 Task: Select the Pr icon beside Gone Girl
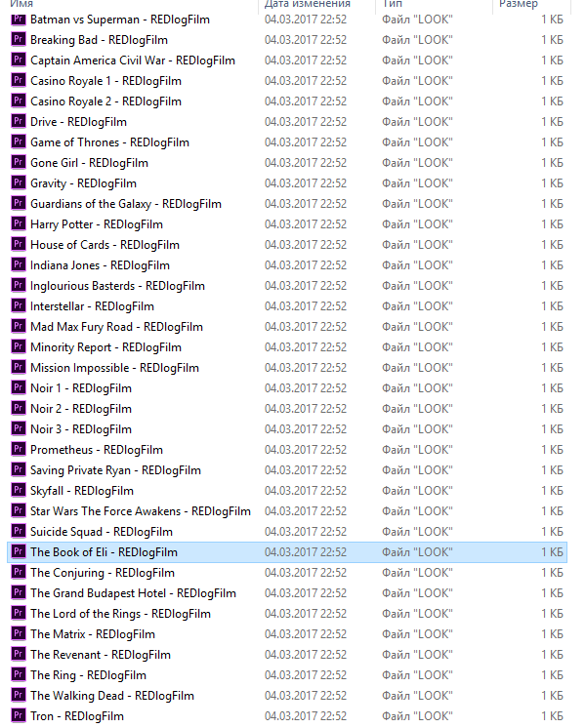point(19,163)
